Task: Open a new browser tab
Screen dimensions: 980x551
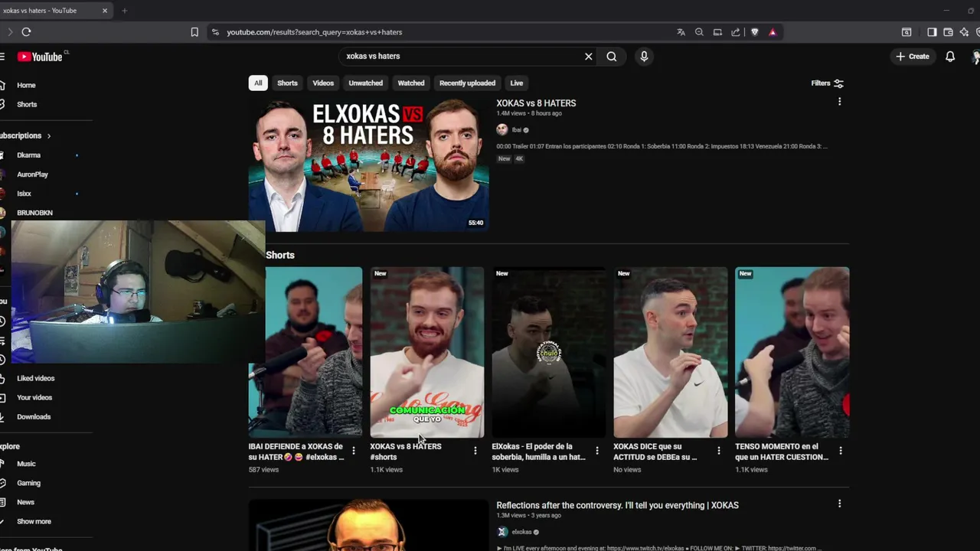Action: coord(124,11)
